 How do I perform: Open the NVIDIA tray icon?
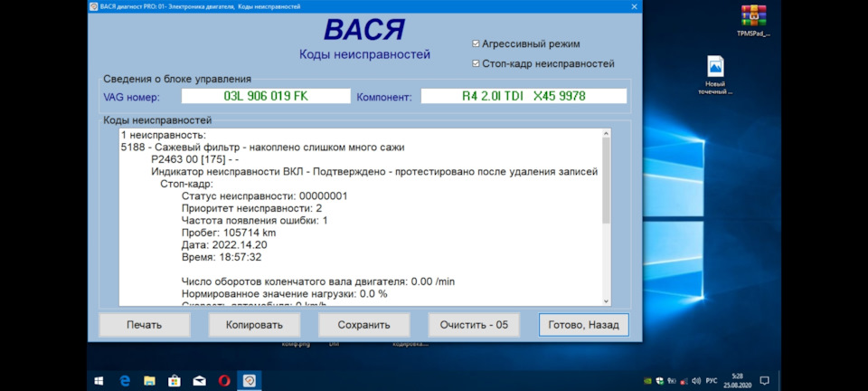point(647,381)
